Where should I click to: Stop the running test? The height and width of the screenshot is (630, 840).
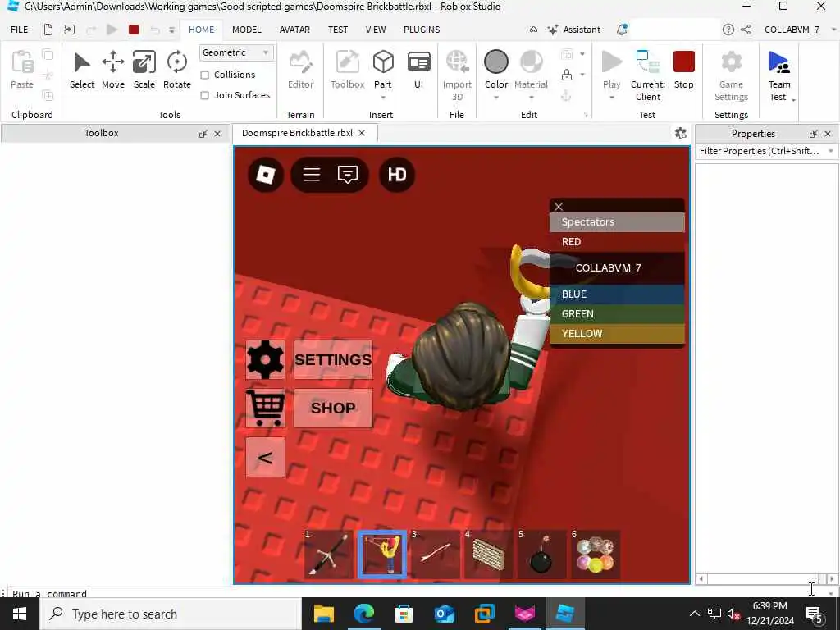683,70
